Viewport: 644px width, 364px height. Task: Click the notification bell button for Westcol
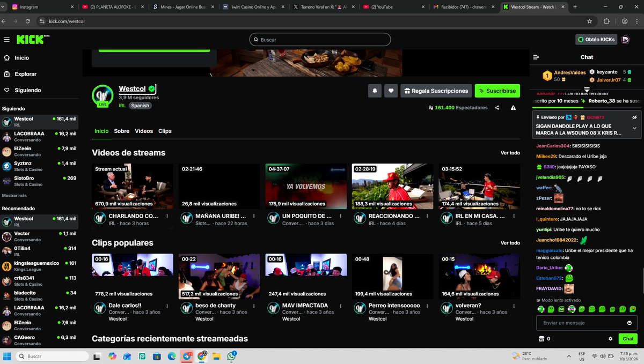coord(375,91)
